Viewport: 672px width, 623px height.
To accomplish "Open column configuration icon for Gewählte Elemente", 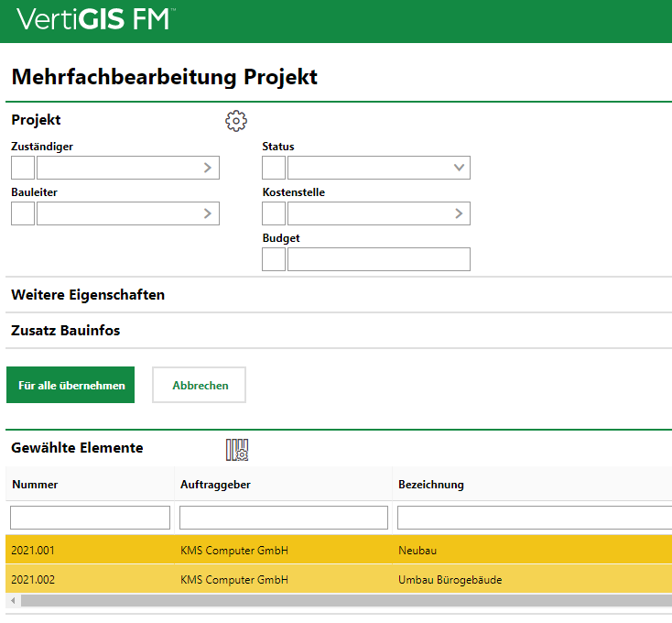I will click(237, 450).
